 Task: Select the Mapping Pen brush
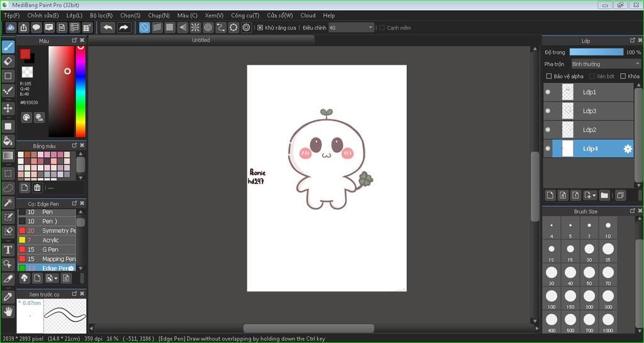point(47,259)
